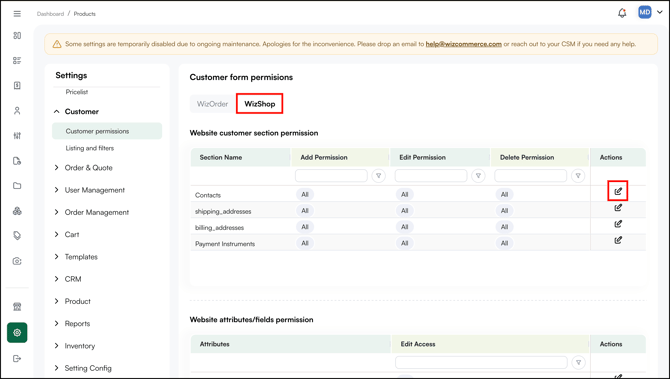
Task: Edit Payment Instruments row permission
Action: click(x=618, y=240)
